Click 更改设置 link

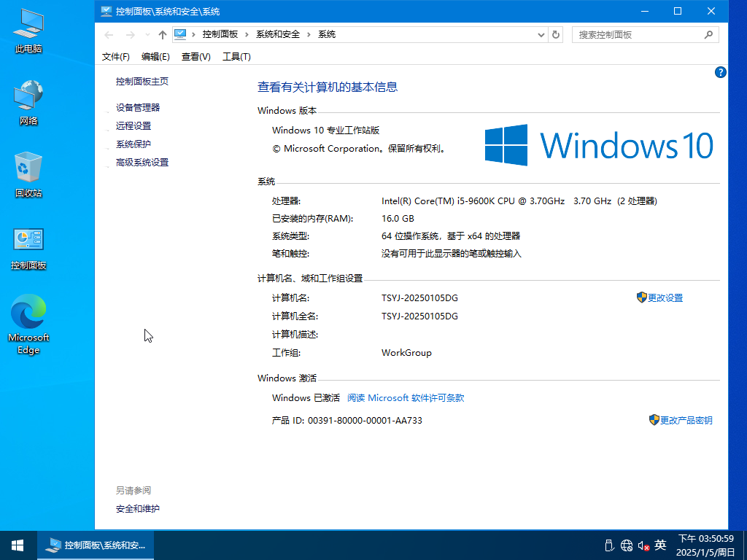coord(665,298)
